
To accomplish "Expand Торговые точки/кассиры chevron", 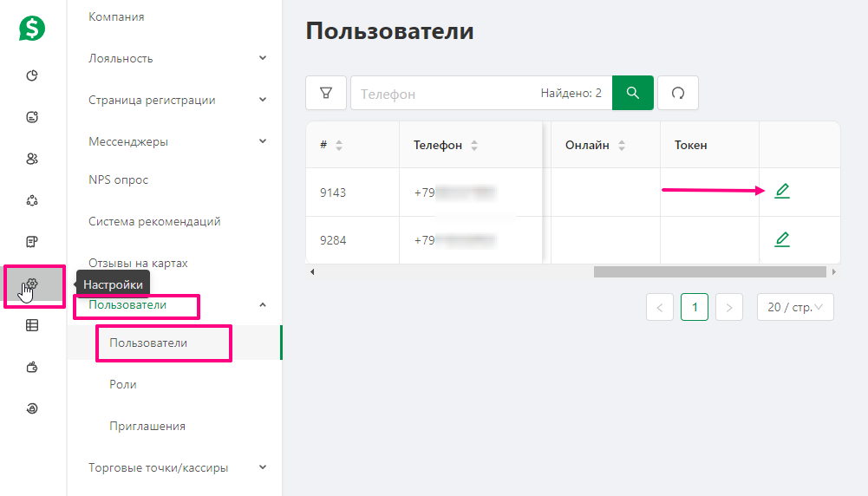I will pyautogui.click(x=263, y=467).
